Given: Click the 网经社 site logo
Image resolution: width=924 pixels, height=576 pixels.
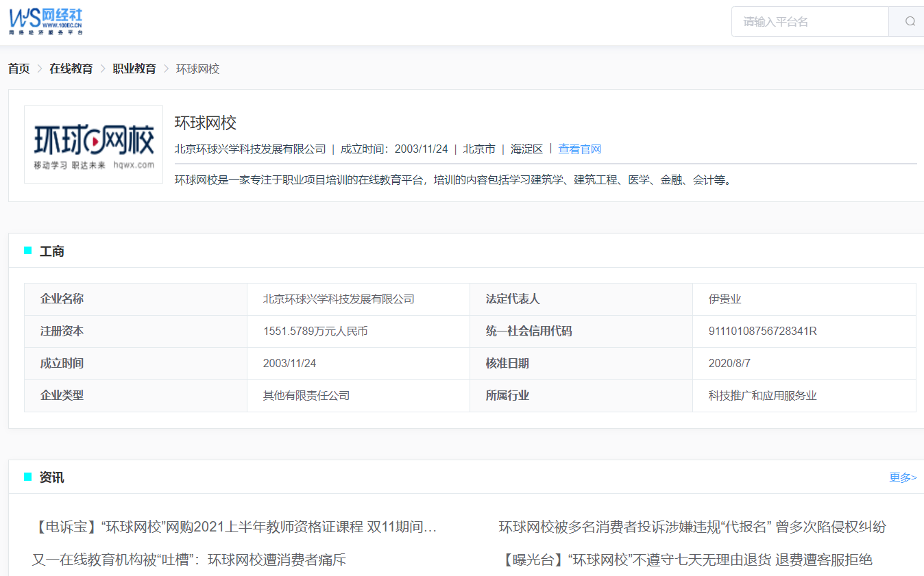Looking at the screenshot, I should (46, 22).
